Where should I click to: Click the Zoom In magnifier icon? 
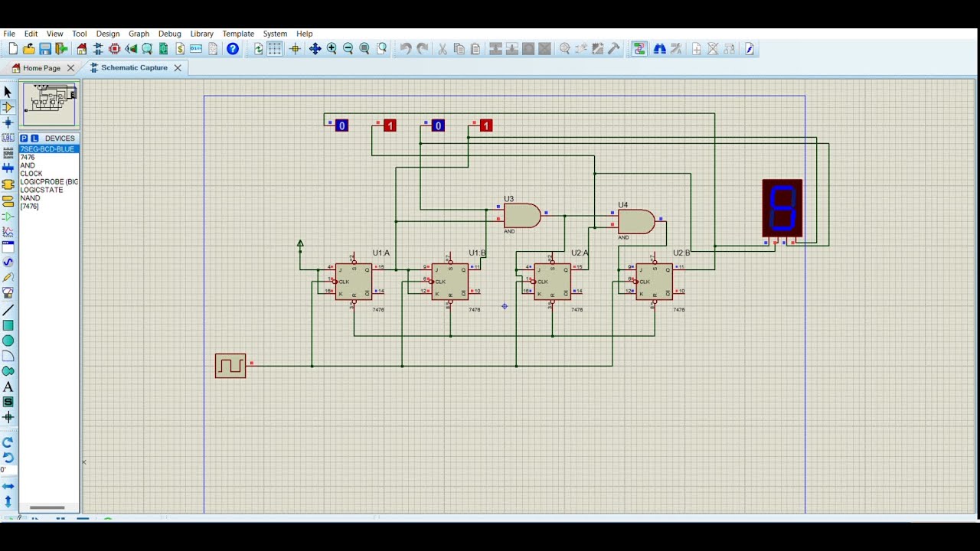point(332,49)
